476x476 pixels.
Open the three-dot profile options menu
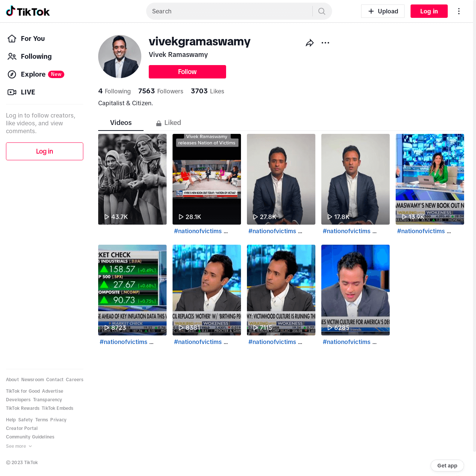coord(325,43)
